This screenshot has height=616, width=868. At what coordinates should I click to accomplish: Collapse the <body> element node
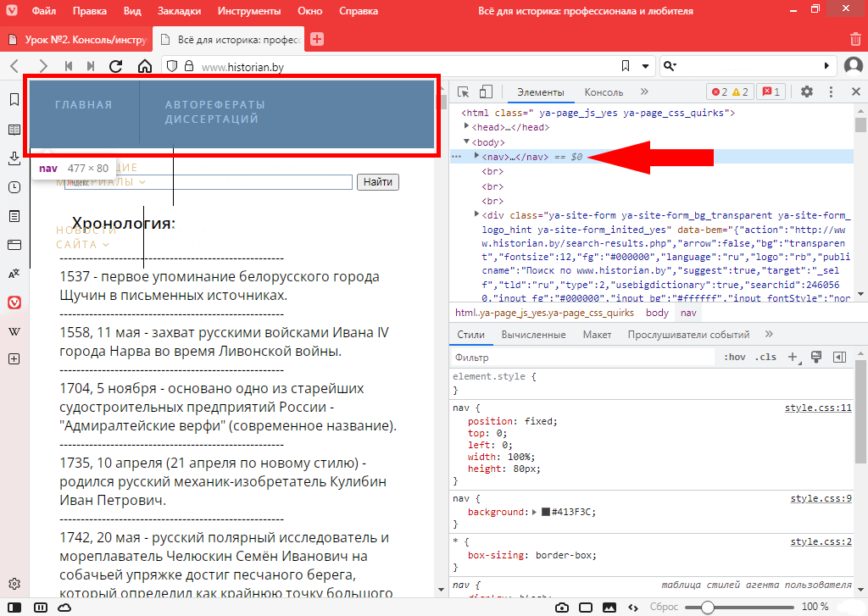(x=466, y=142)
